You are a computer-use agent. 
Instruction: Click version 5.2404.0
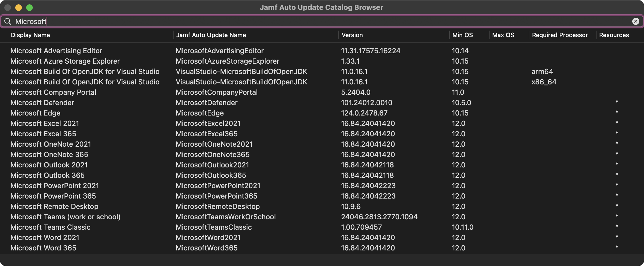tap(356, 92)
